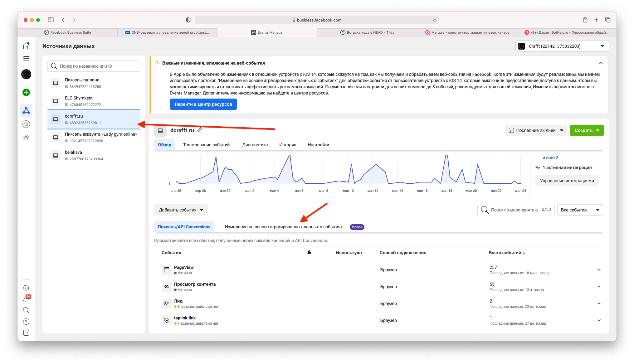Click the business.facebook.com address bar

[317, 20]
